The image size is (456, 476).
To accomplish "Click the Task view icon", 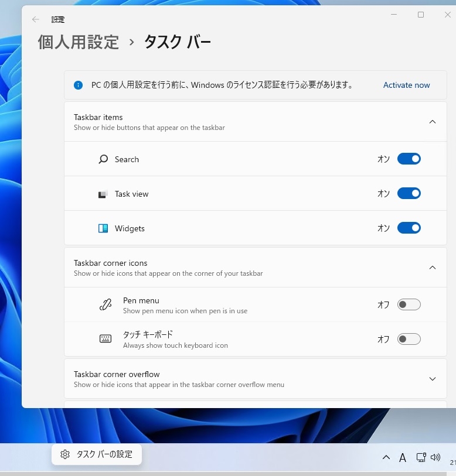I will 103,194.
